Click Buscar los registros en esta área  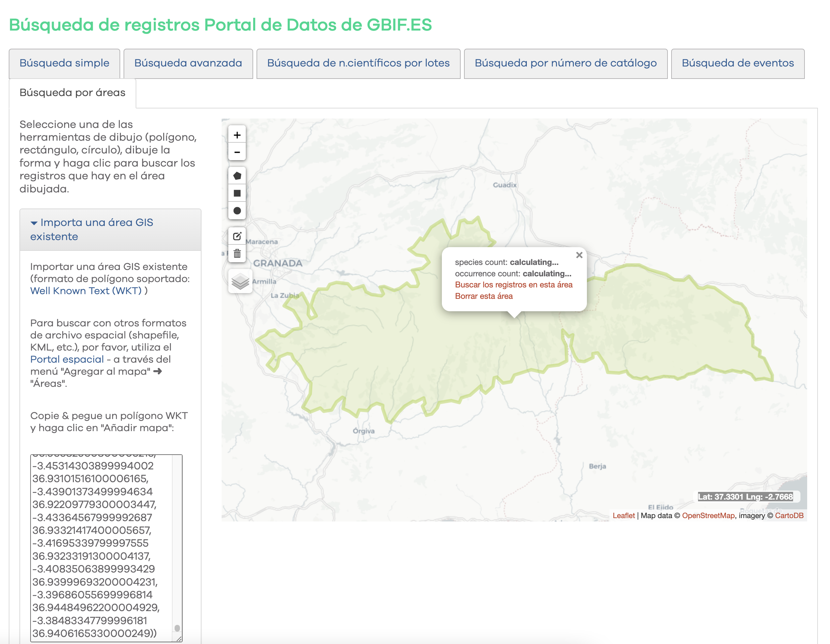pos(513,285)
